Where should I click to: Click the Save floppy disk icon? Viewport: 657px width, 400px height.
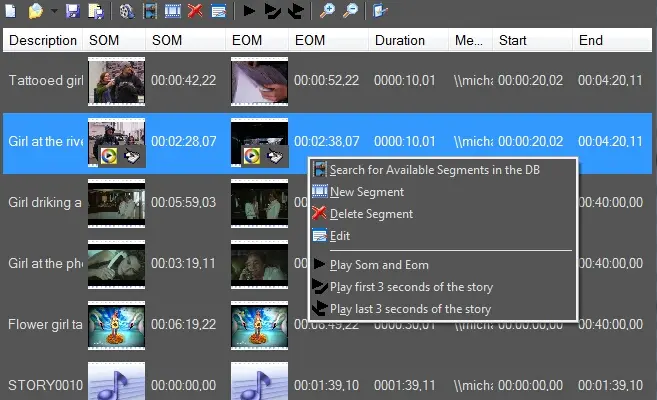72,12
